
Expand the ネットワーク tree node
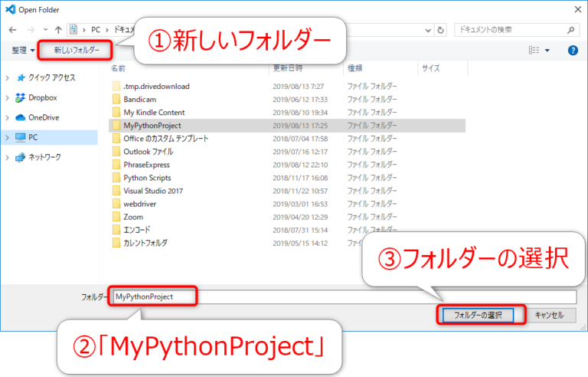7,157
